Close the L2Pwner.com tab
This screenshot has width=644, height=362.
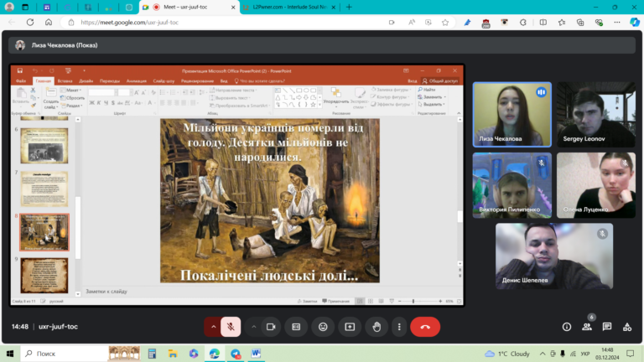click(x=333, y=7)
